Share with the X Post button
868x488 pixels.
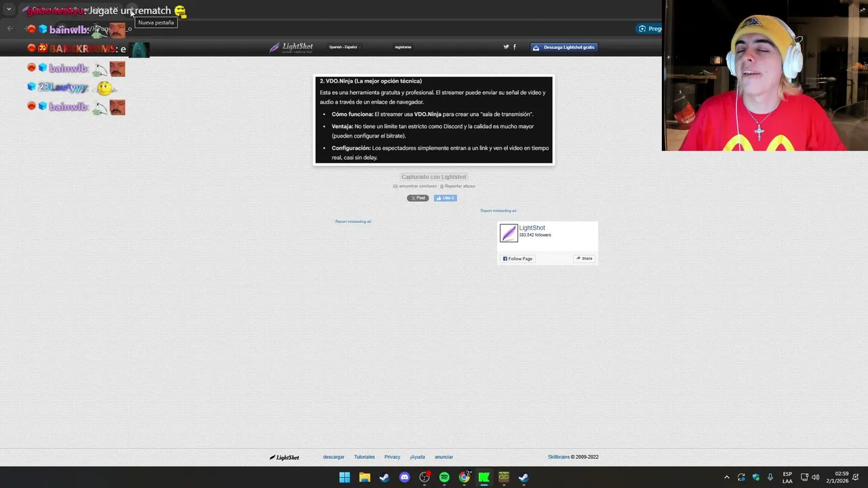pos(418,198)
